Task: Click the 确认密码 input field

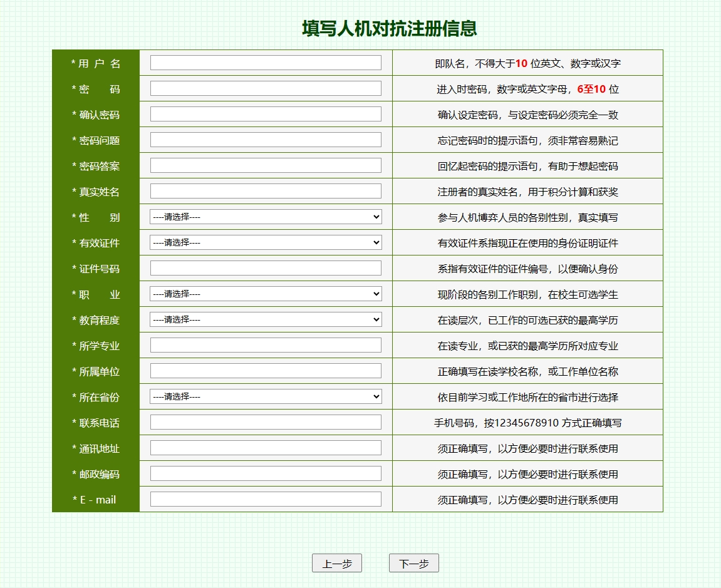Action: (x=266, y=114)
